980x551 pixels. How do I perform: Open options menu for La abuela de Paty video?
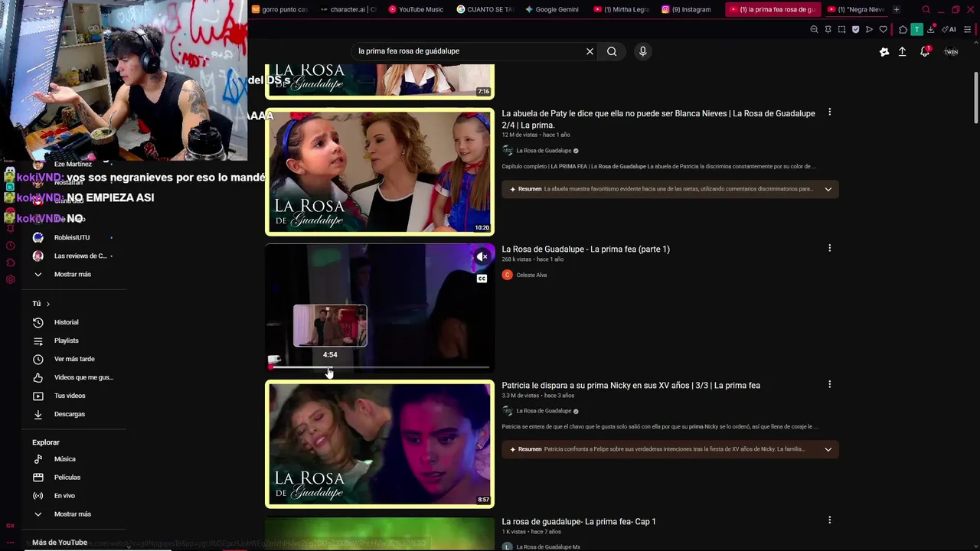829,112
